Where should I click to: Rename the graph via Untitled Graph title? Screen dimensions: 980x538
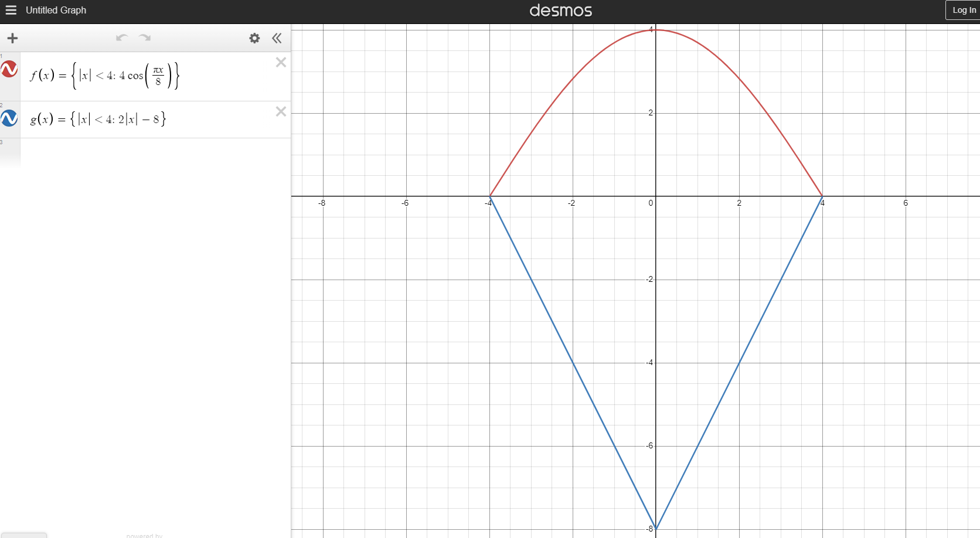point(56,10)
